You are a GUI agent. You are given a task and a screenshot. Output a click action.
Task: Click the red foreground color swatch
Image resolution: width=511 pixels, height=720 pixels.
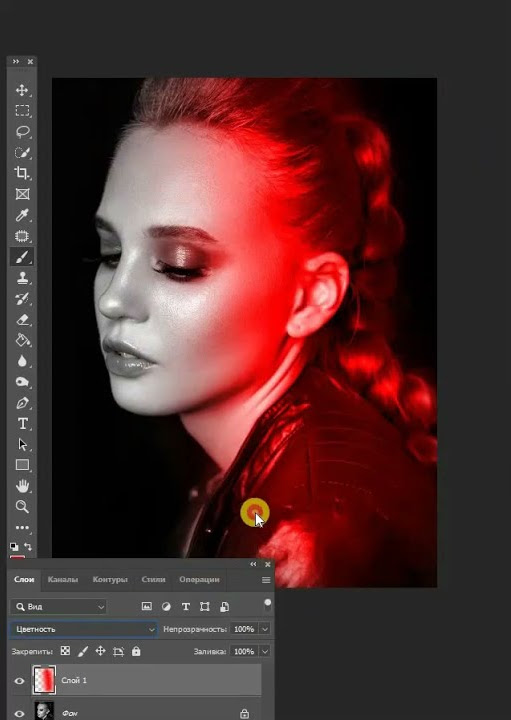pos(17,557)
